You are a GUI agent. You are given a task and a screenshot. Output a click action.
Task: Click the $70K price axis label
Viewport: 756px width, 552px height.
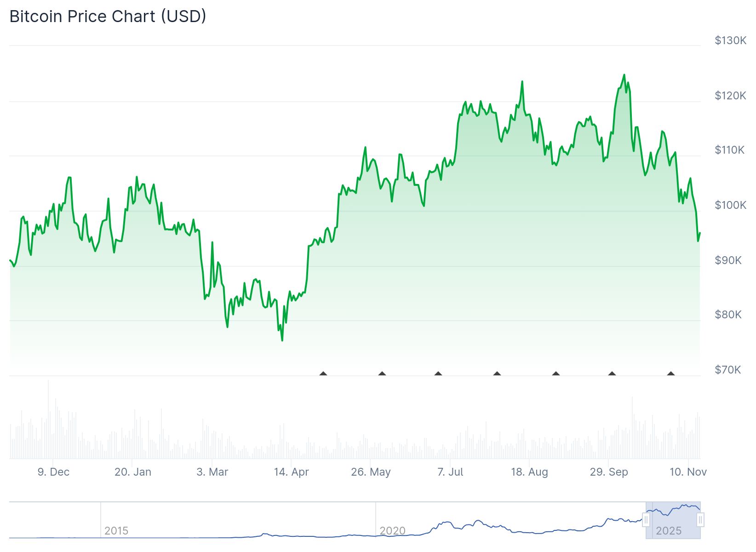click(727, 370)
